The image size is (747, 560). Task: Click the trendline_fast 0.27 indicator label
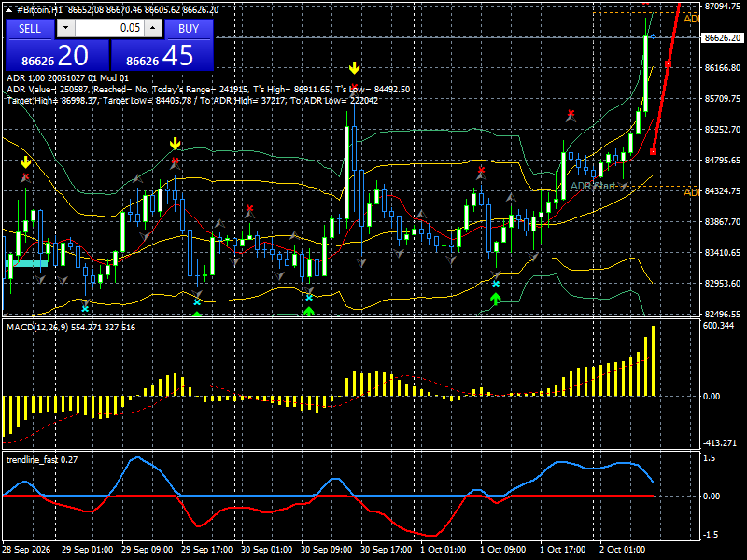[x=42, y=459]
